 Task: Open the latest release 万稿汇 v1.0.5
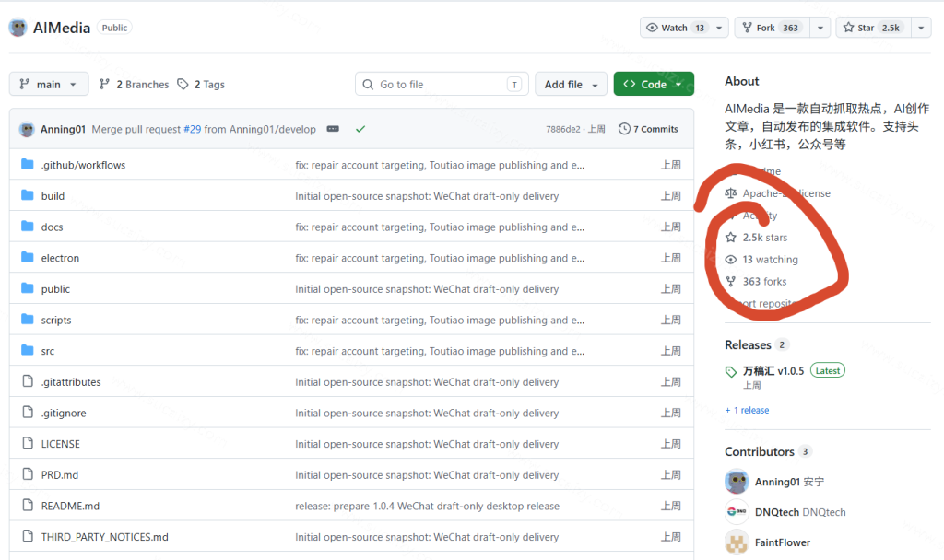pos(773,371)
